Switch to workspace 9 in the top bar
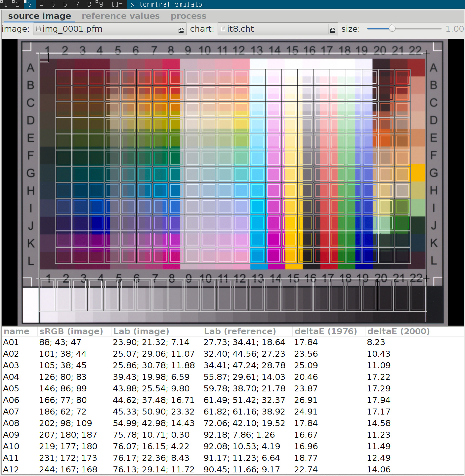Image resolution: width=465 pixels, height=476 pixels. coord(101,4)
